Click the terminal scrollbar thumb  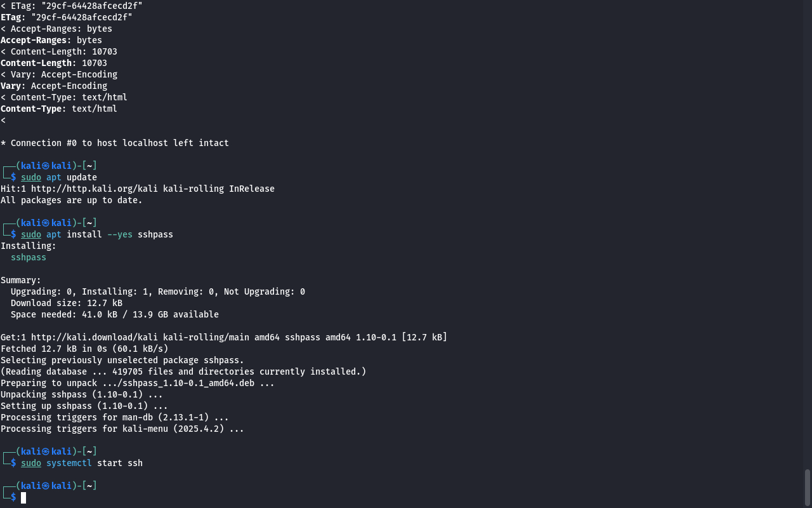(x=808, y=488)
